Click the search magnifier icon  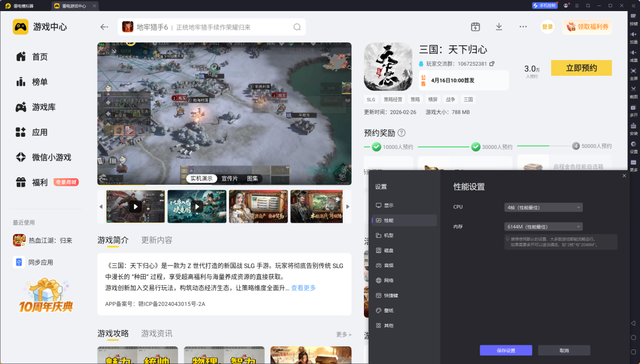click(x=297, y=27)
